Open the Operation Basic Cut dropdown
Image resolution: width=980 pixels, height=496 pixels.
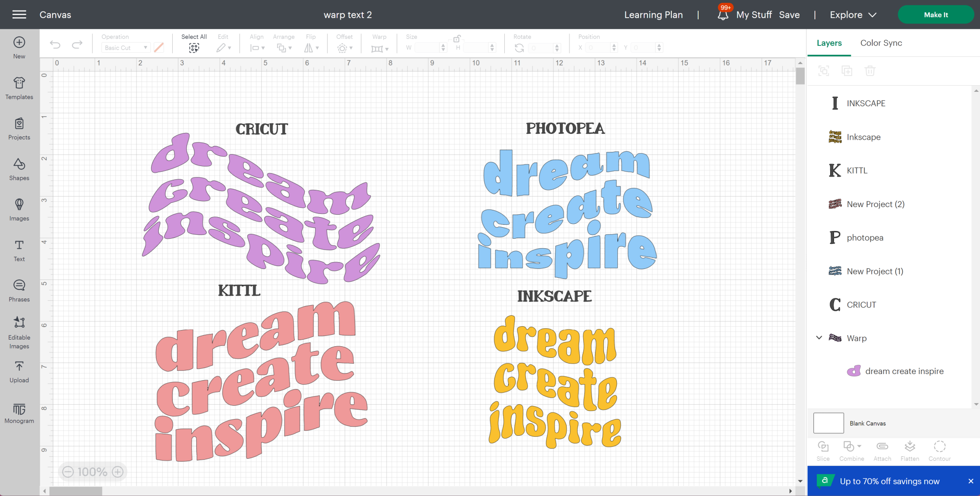tap(126, 48)
